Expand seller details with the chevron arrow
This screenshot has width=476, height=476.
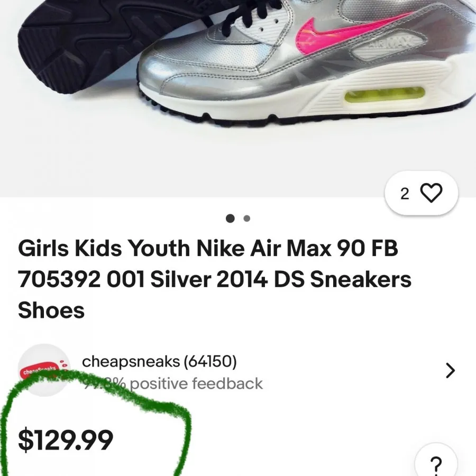(x=450, y=370)
